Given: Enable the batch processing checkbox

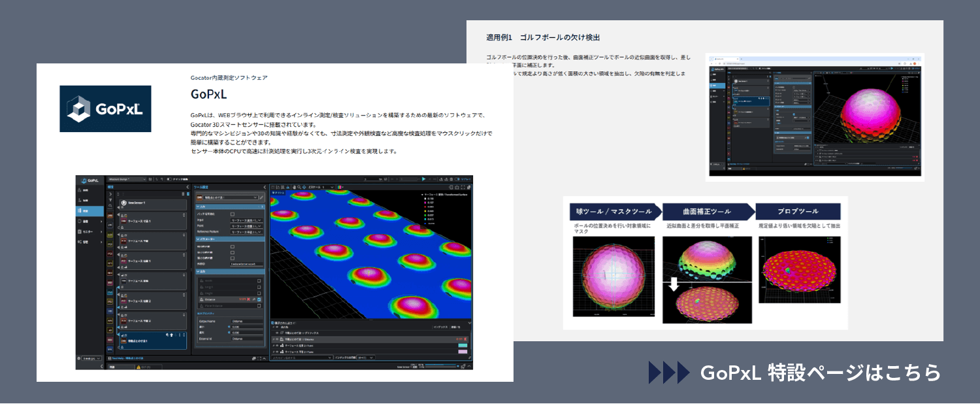Looking at the screenshot, I should [x=232, y=214].
